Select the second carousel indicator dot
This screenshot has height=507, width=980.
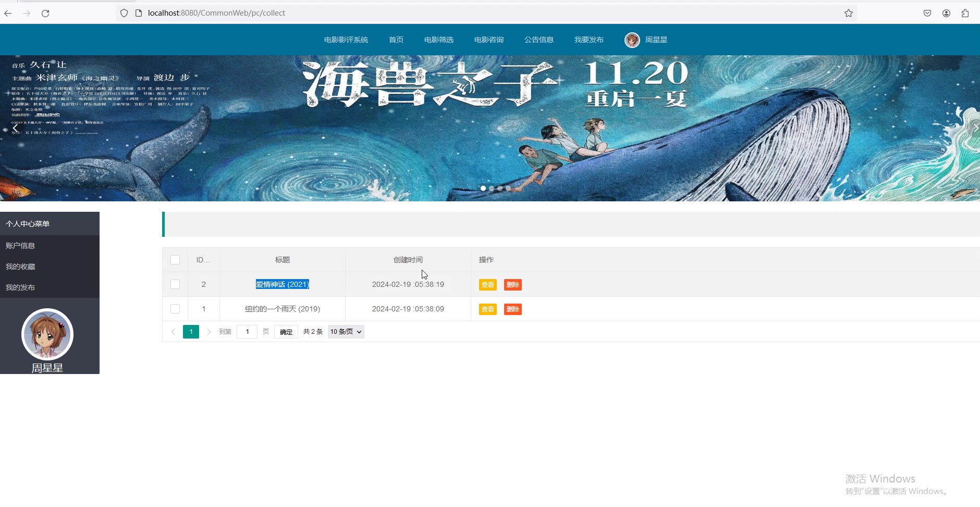point(492,188)
